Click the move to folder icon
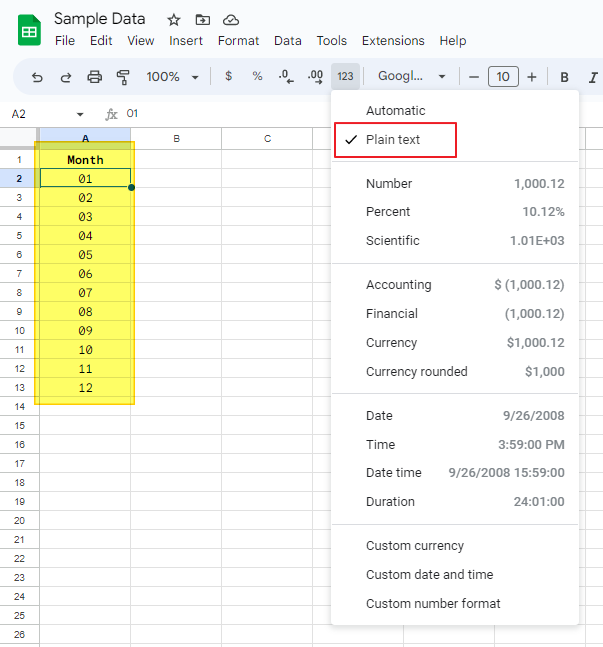The height and width of the screenshot is (647, 603). coord(203,20)
